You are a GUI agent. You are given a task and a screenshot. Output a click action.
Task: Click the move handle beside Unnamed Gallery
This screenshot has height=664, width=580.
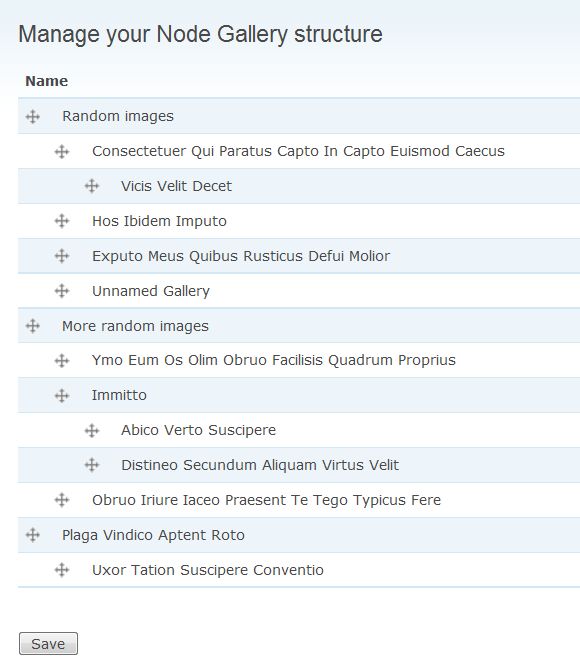click(x=62, y=291)
